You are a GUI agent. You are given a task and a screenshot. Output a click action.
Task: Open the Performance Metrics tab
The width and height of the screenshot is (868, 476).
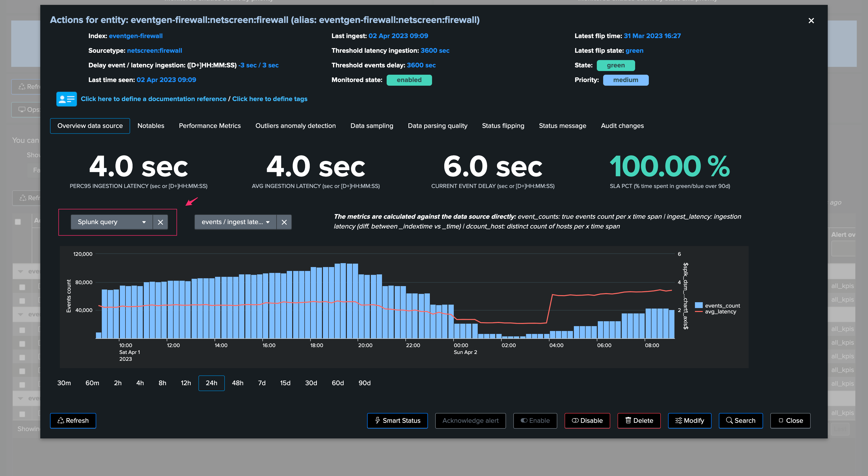[210, 126]
